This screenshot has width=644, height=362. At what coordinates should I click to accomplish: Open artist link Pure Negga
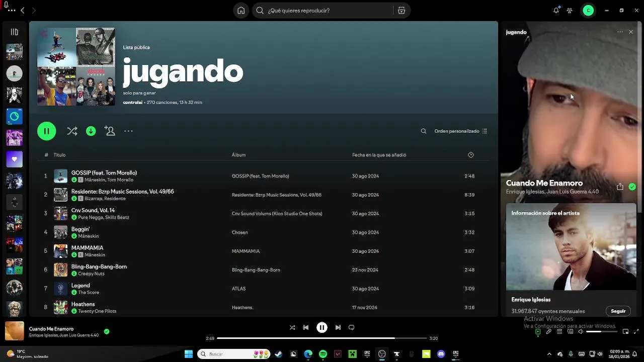(90, 217)
